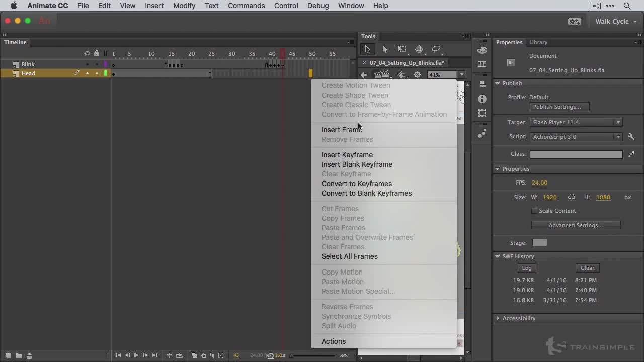644x362 pixels.
Task: Collapse the Properties section
Action: [498, 169]
